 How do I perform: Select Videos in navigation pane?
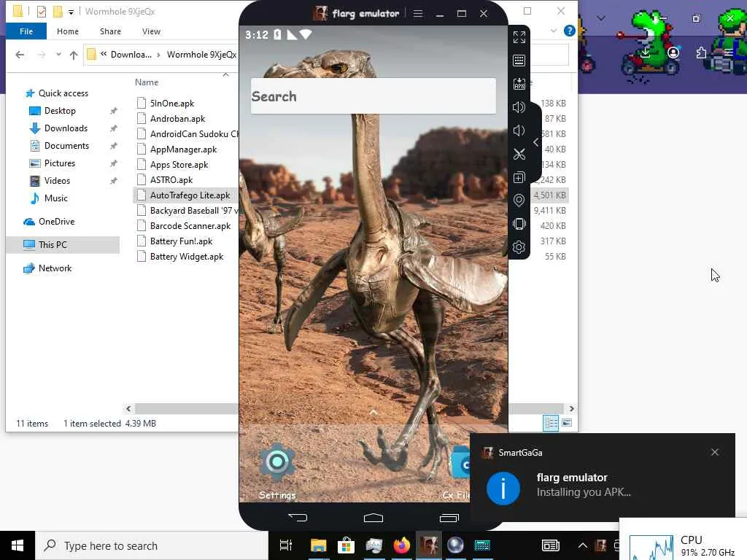pos(50,181)
